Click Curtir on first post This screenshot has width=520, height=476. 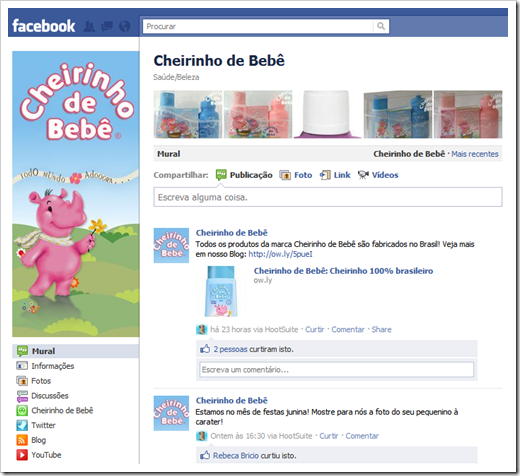coord(315,329)
